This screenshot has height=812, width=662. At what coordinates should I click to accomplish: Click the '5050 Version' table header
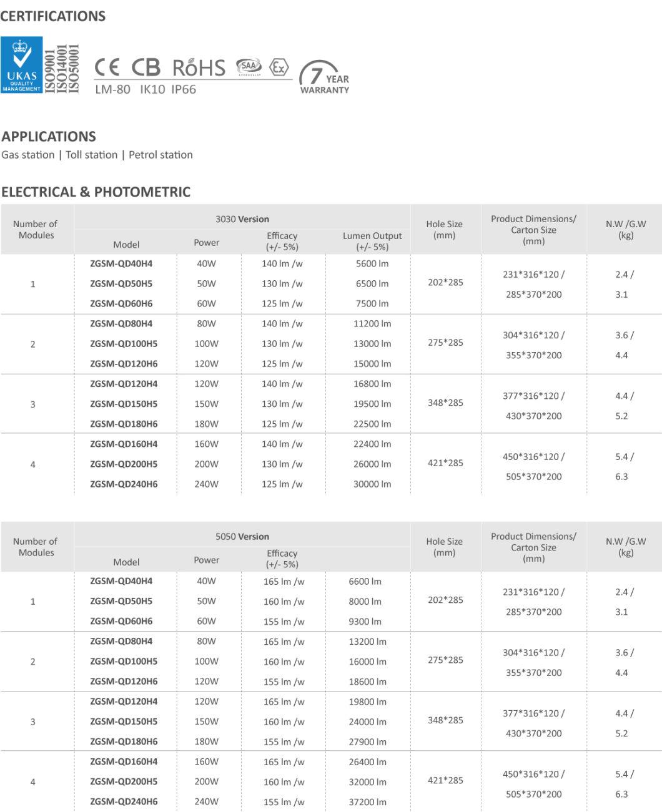[x=242, y=536]
